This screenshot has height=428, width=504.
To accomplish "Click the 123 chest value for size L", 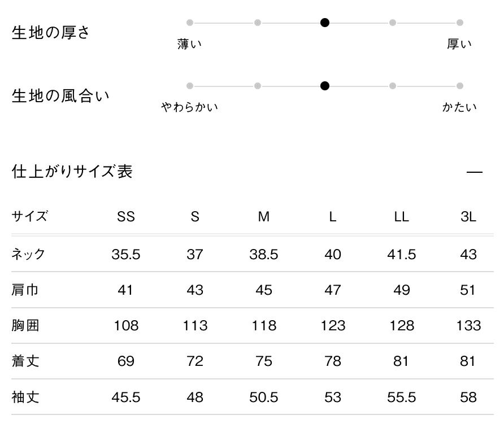I will point(333,326).
